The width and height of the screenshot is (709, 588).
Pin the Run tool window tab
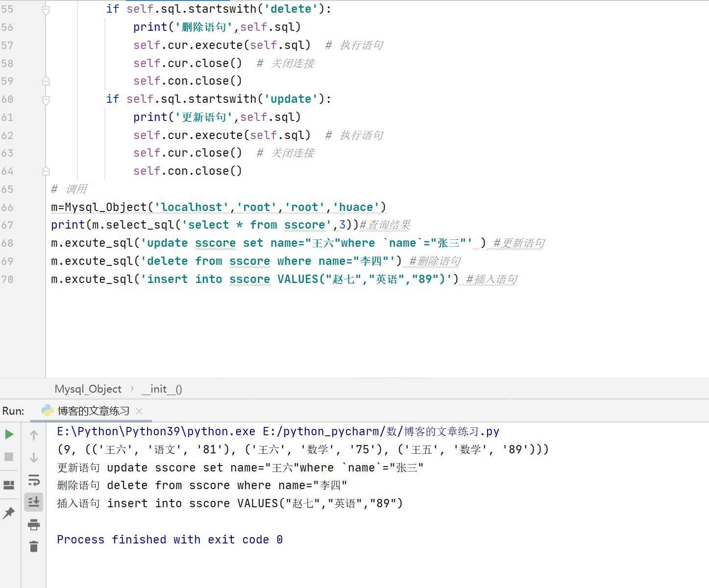(9, 513)
